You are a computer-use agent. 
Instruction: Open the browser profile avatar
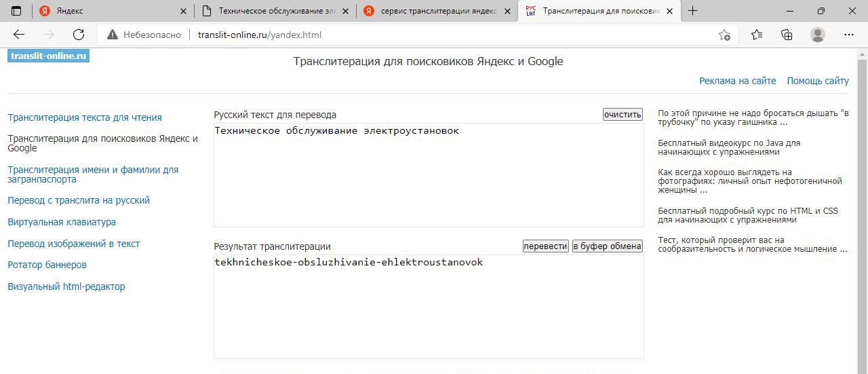pos(818,35)
